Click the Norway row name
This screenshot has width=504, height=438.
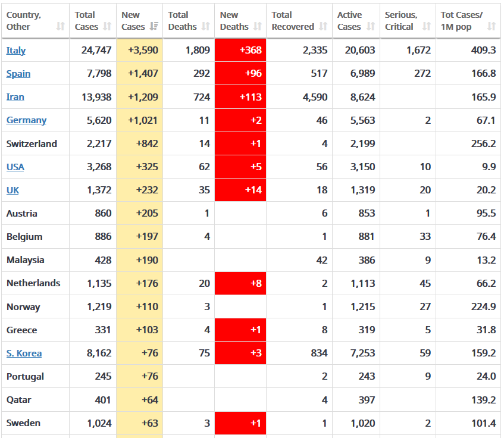tap(23, 307)
